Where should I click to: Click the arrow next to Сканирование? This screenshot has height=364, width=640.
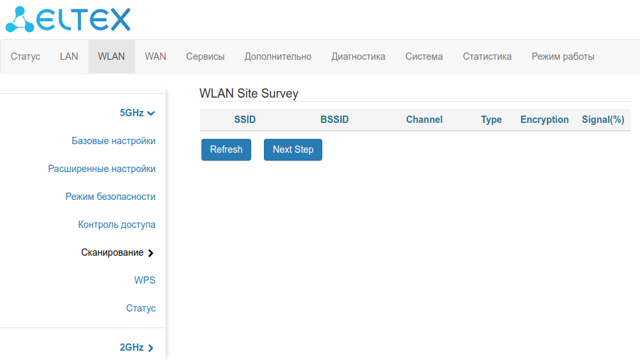[x=151, y=253]
